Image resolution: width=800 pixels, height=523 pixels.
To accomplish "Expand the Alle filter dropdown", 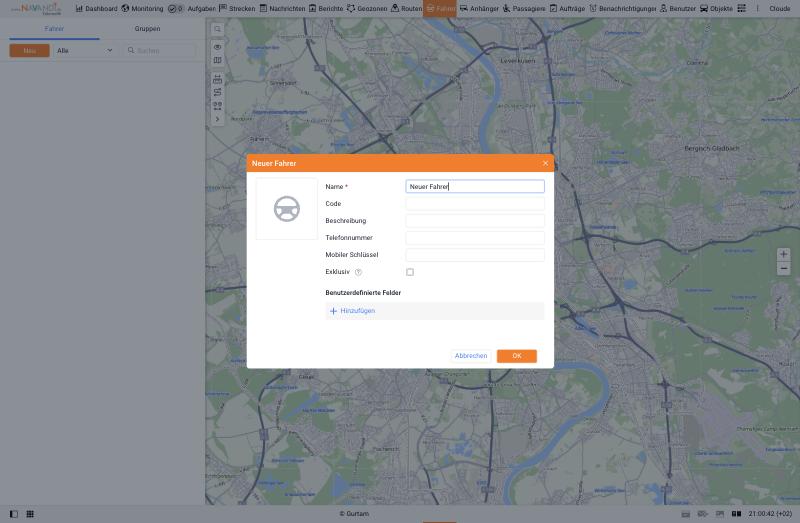I will (x=84, y=51).
